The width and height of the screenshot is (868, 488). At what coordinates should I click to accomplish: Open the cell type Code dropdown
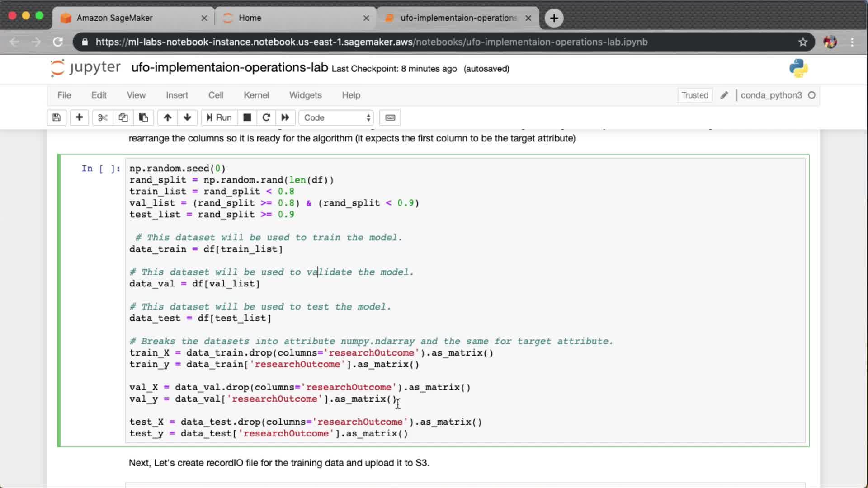click(x=336, y=117)
